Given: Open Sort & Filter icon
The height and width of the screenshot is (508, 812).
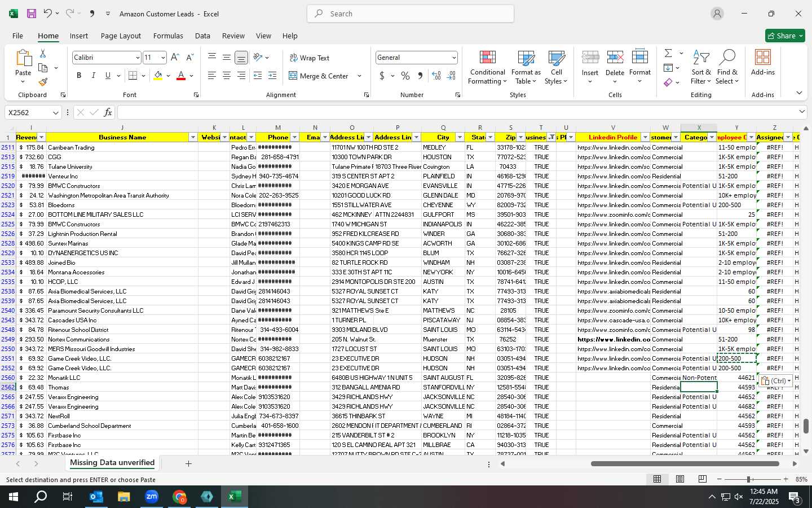Looking at the screenshot, I should (x=701, y=58).
